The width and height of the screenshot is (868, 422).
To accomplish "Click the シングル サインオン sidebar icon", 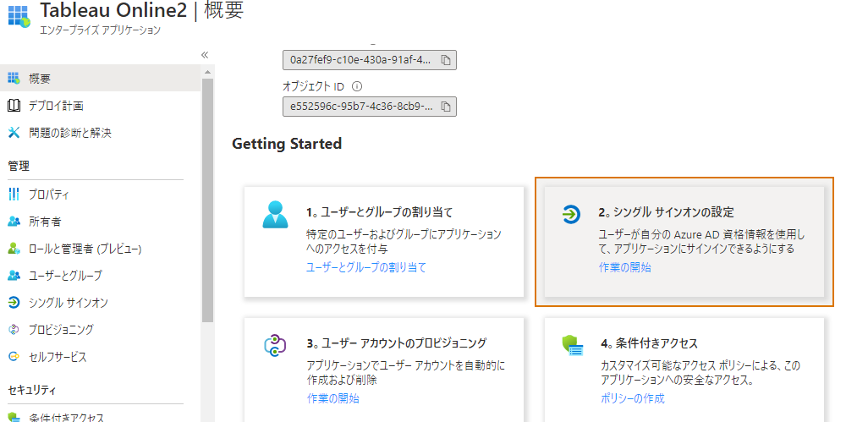I will click(14, 303).
